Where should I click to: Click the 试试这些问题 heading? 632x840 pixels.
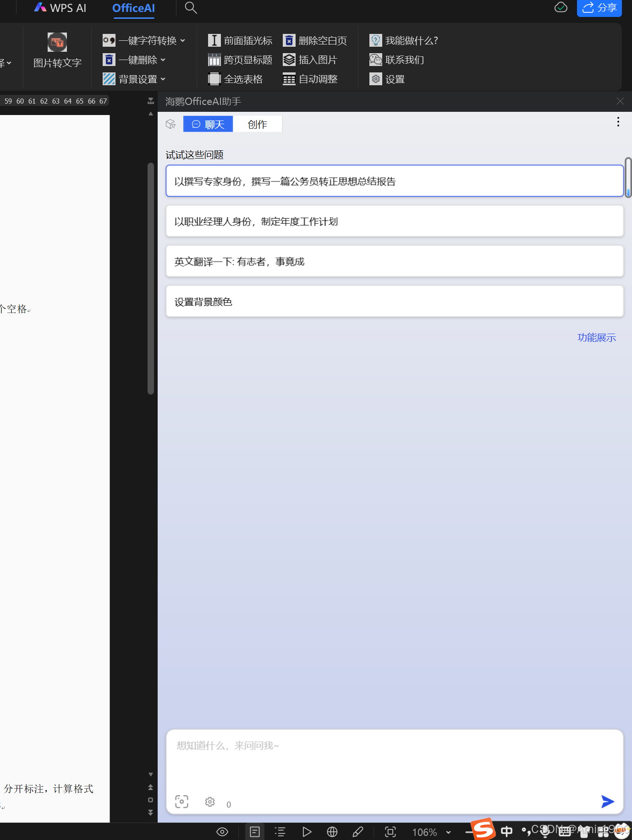195,155
